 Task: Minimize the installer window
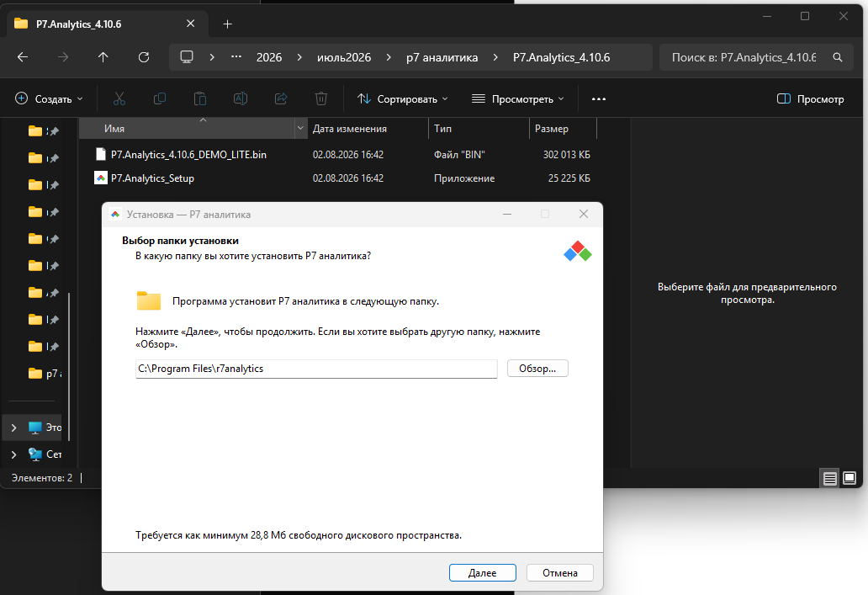[506, 214]
